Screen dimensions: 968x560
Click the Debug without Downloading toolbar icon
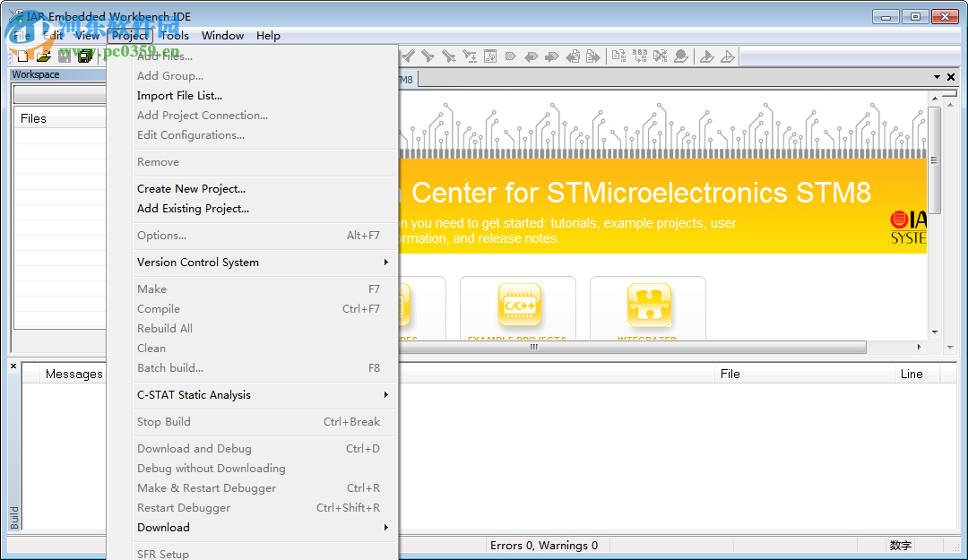[x=729, y=56]
